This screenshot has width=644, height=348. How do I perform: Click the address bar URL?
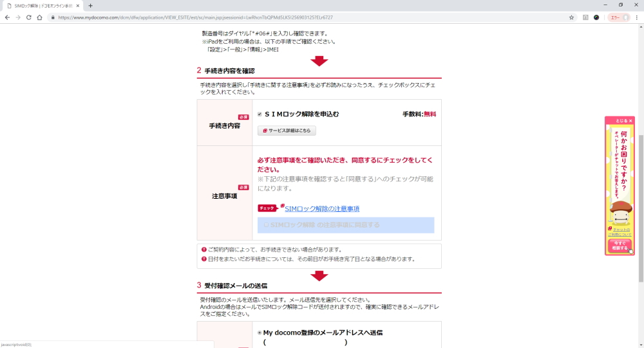coord(195,17)
